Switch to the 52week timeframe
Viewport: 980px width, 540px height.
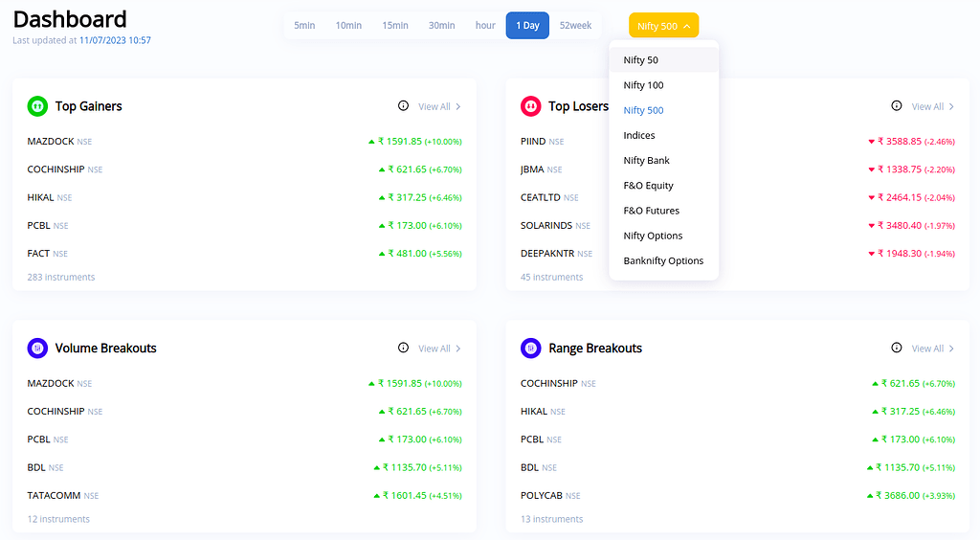point(575,26)
